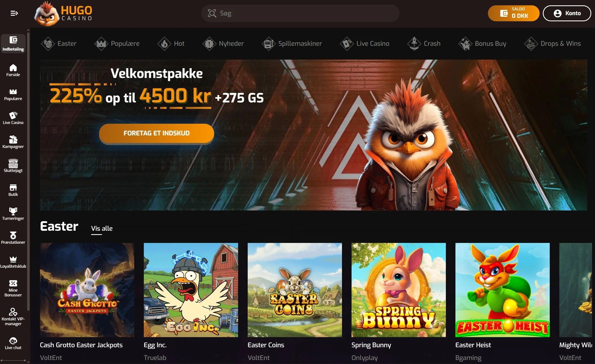Screen dimensions: 595x364
Task: Click the Easter Coins game thumbnail
Action: coord(295,290)
